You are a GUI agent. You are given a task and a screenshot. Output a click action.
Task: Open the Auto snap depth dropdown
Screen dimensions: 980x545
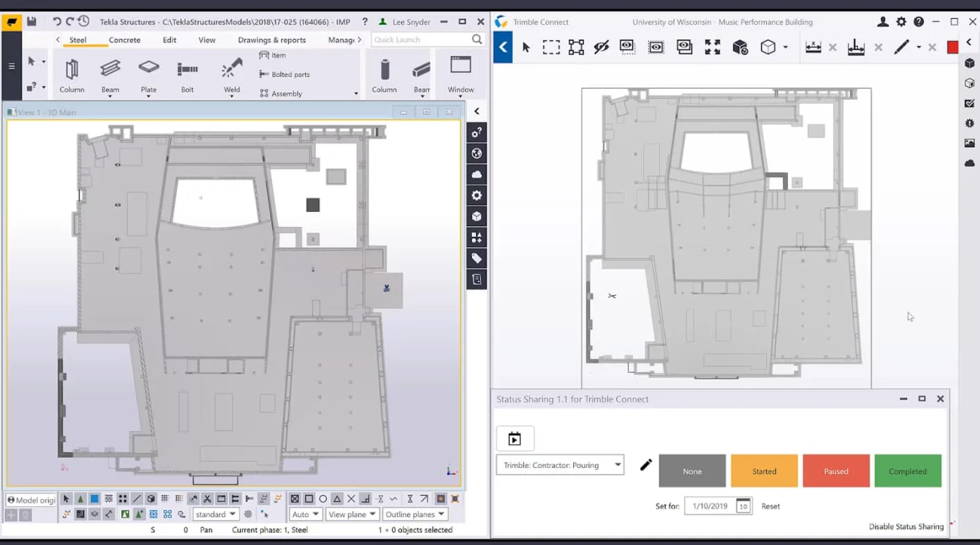pyautogui.click(x=305, y=514)
